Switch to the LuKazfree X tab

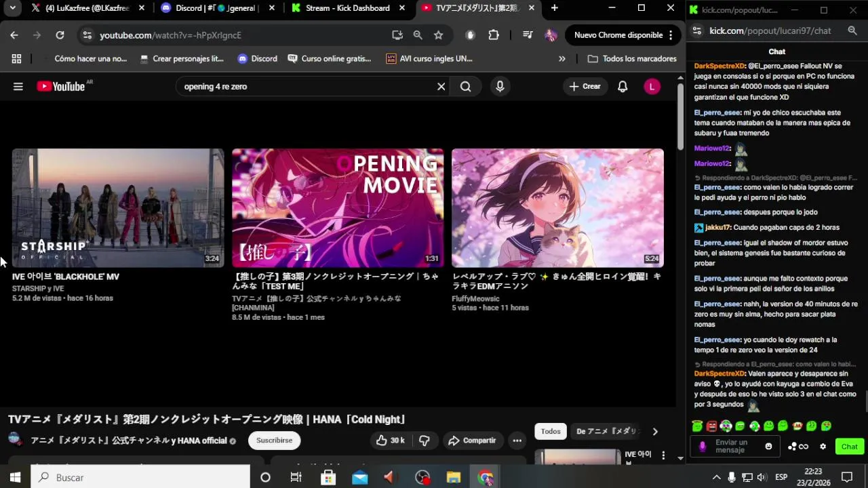[89, 8]
